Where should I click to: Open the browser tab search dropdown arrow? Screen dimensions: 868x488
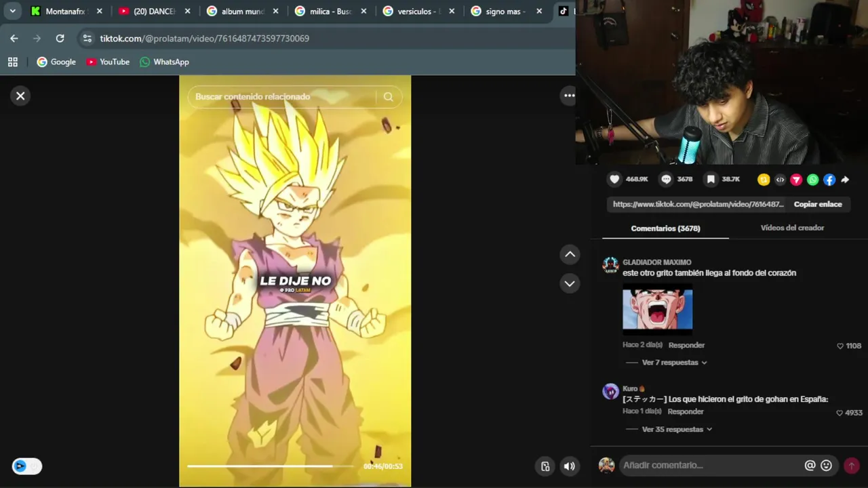coord(12,11)
